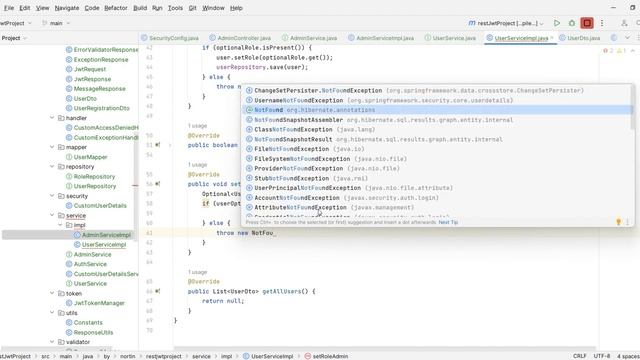Open the main branch dropdown
Viewport: 640px width, 360px height.
pos(56,23)
